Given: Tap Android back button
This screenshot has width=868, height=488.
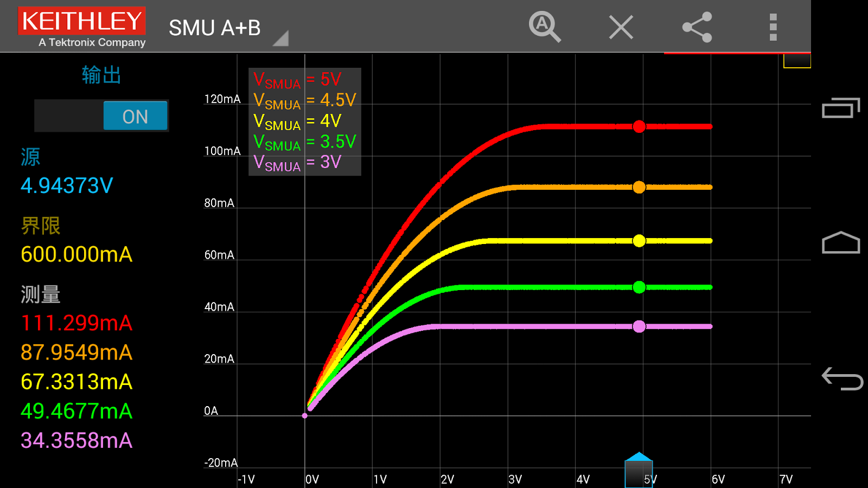Looking at the screenshot, I should [x=842, y=378].
